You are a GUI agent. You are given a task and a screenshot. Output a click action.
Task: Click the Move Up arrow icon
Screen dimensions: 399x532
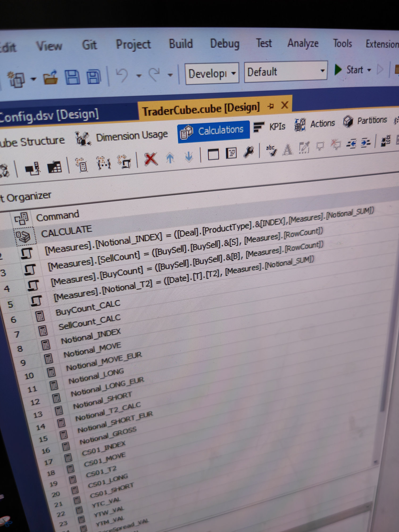click(x=170, y=158)
